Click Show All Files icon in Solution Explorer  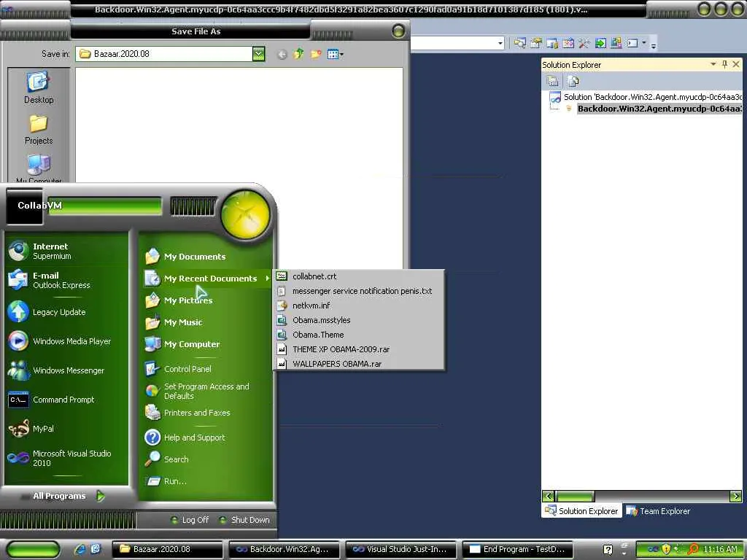(x=573, y=82)
